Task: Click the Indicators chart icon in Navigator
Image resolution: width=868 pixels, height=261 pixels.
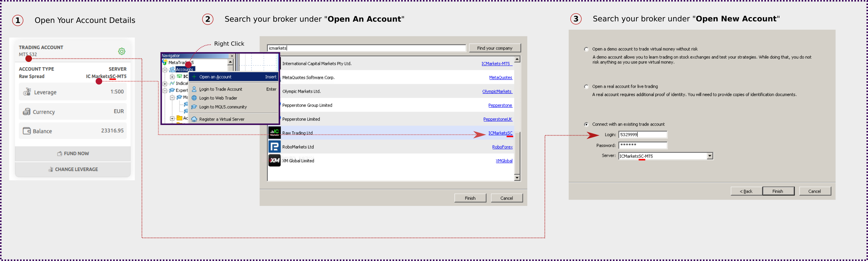Action: 172,83
